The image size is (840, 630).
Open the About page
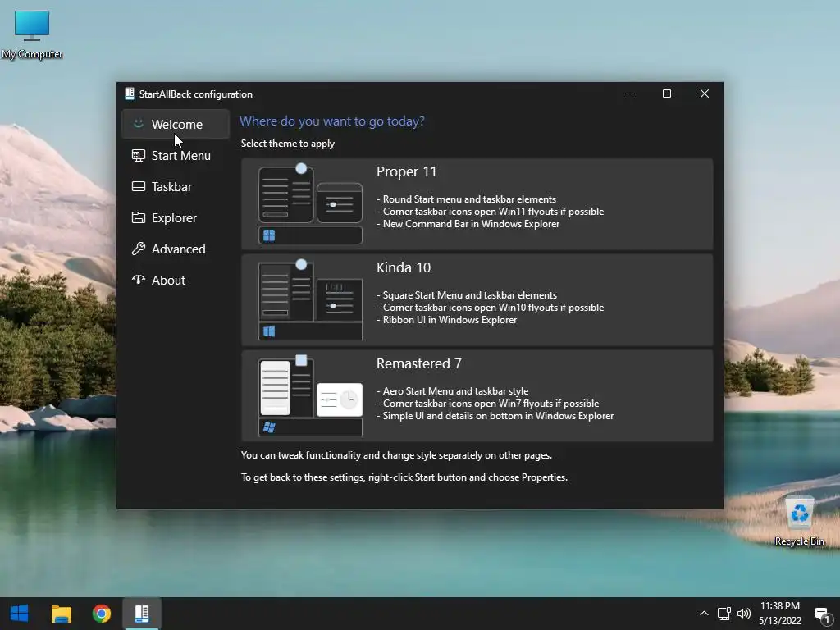[176, 280]
